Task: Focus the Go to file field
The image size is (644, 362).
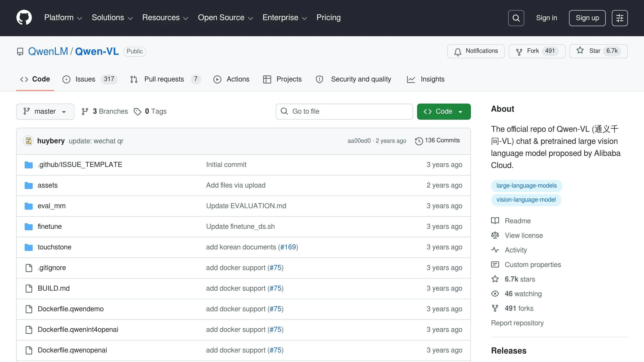Action: click(344, 111)
